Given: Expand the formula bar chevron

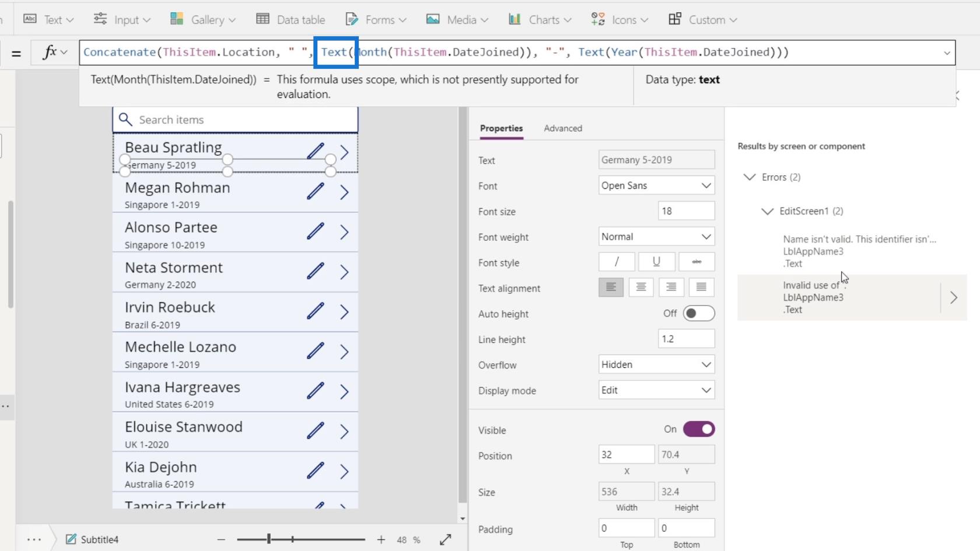Looking at the screenshot, I should click(946, 53).
